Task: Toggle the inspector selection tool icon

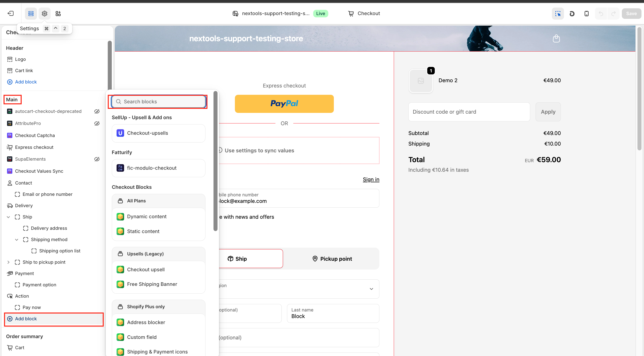Action: pyautogui.click(x=558, y=14)
